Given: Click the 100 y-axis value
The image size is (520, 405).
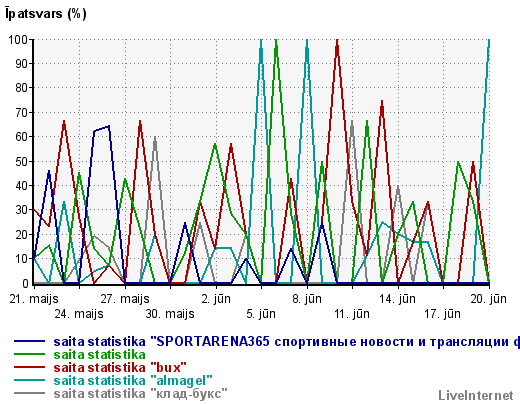Looking at the screenshot, I should pos(18,40).
